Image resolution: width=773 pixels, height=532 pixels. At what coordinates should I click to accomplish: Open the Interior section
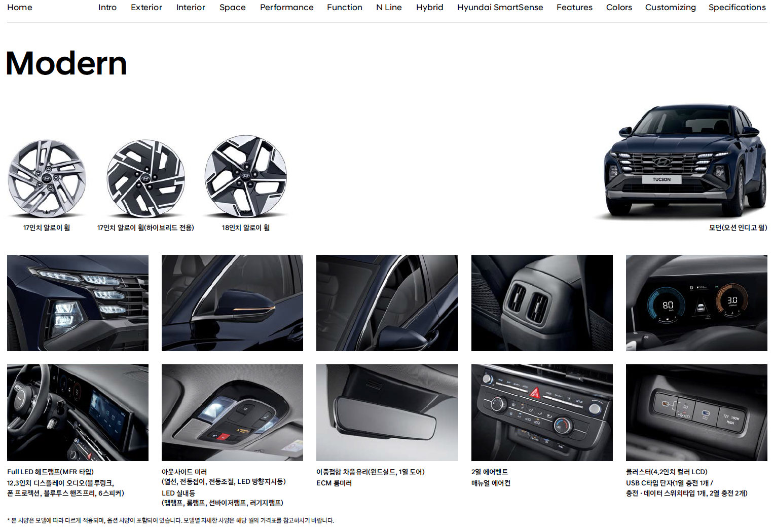point(191,8)
